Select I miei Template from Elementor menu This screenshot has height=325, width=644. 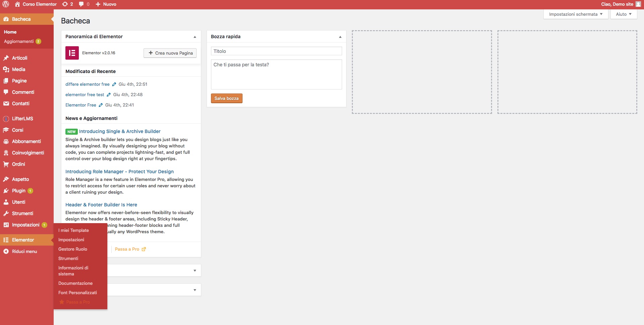[x=73, y=231]
